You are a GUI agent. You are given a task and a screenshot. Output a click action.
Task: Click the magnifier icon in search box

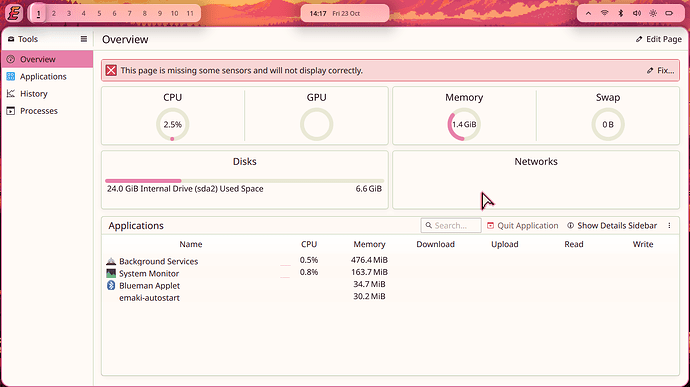(429, 225)
